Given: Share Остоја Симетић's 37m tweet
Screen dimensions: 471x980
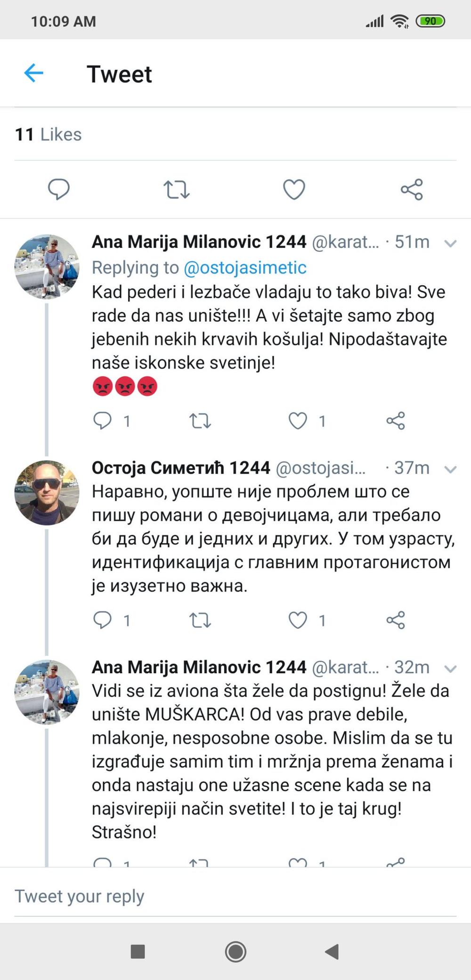Looking at the screenshot, I should [x=396, y=620].
